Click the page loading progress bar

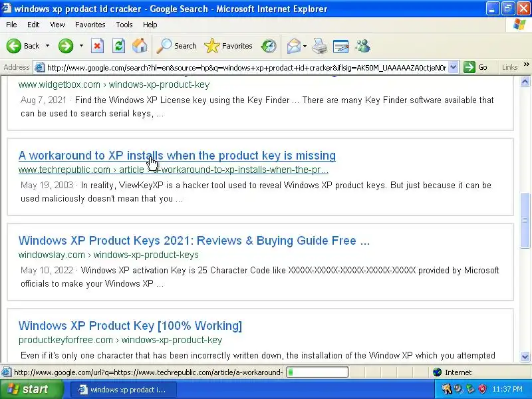[317, 372]
